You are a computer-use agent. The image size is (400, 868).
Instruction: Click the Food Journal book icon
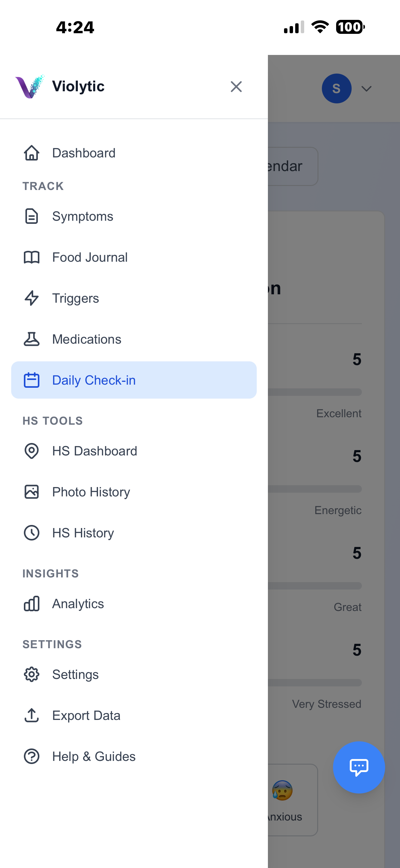point(31,257)
